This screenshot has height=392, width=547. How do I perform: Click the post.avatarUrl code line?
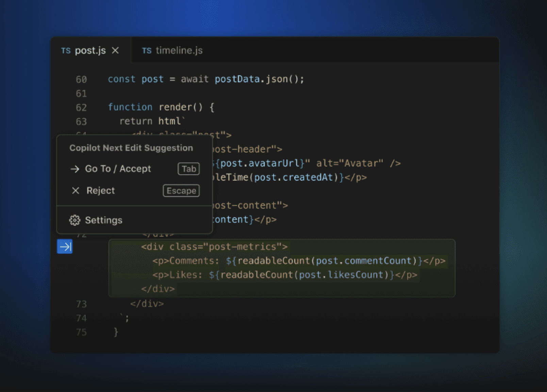[x=307, y=163]
